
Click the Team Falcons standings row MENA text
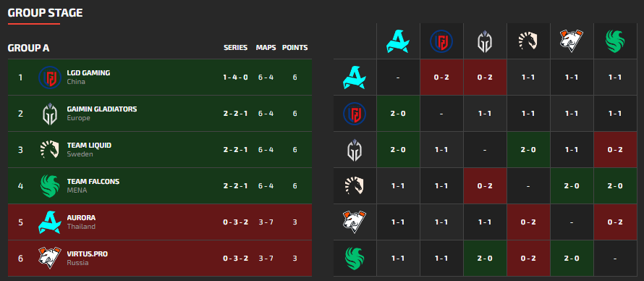[x=77, y=190]
